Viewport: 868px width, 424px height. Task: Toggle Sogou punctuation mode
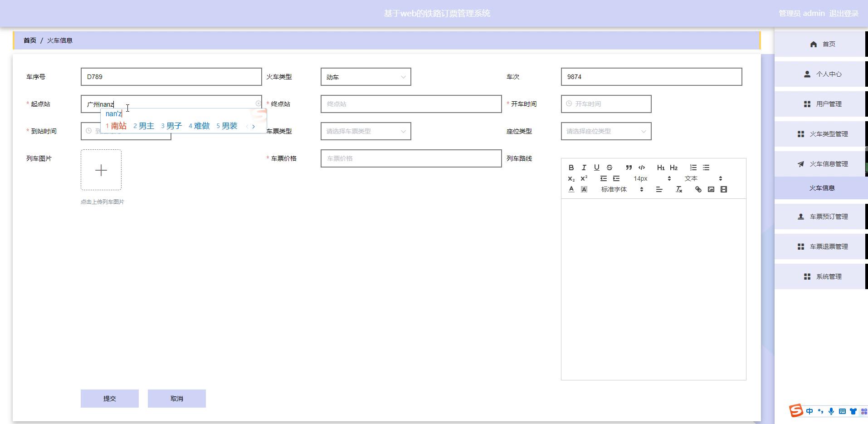coord(820,411)
